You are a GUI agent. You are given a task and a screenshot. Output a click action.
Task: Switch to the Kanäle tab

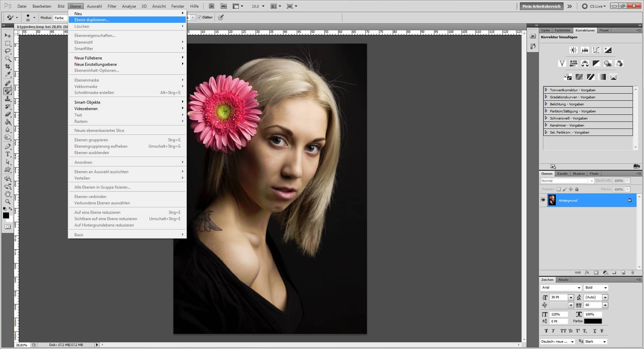pos(562,173)
